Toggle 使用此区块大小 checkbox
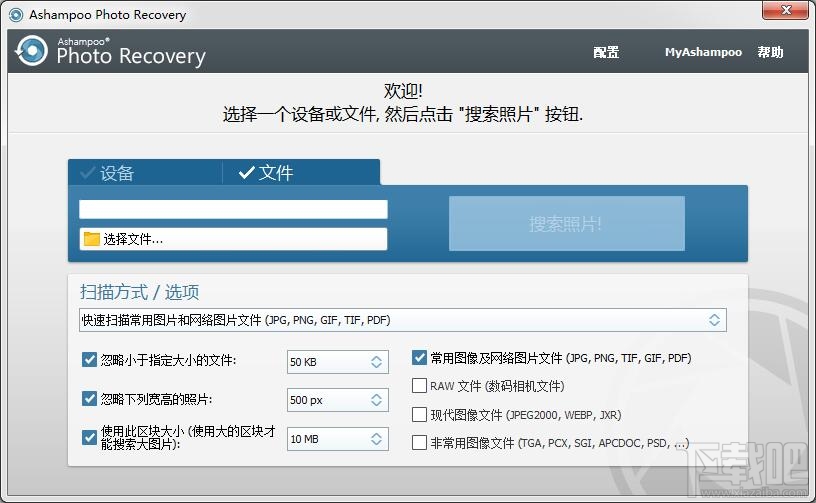 click(x=90, y=437)
